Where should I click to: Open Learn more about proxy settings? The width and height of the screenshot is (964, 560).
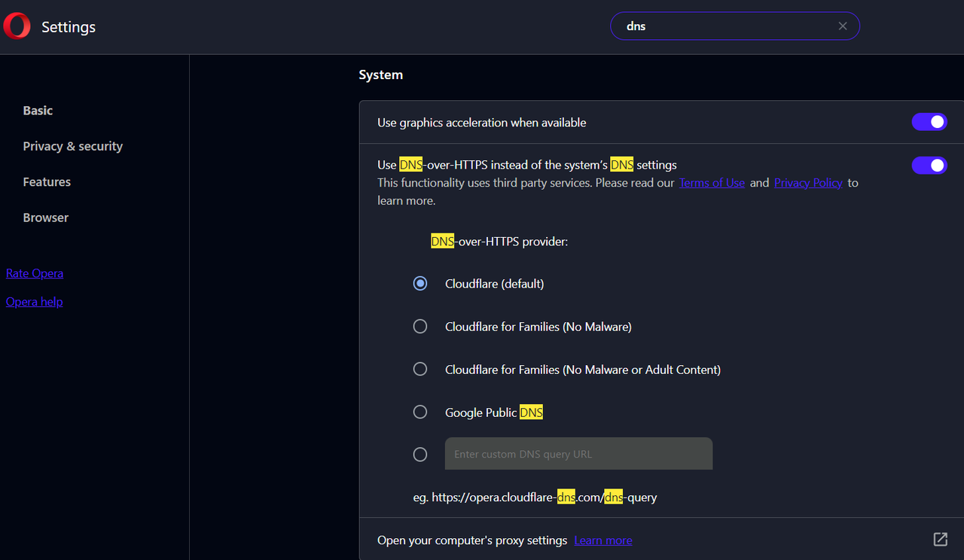(603, 540)
